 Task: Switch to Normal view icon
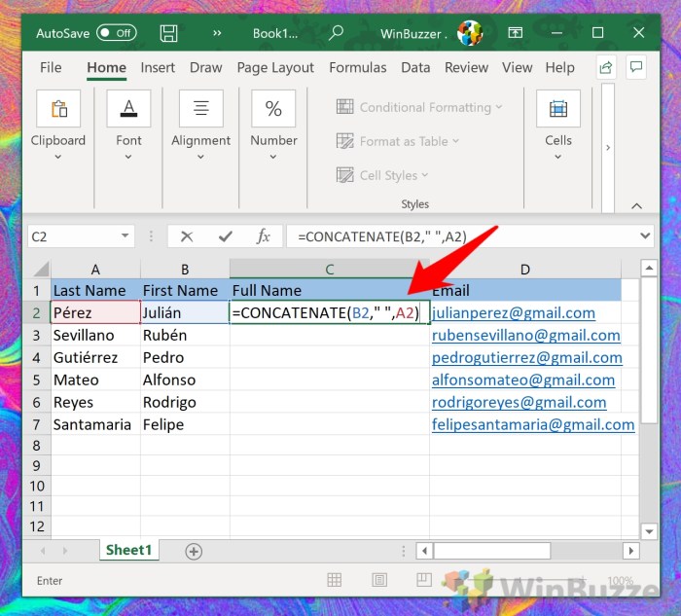[335, 580]
